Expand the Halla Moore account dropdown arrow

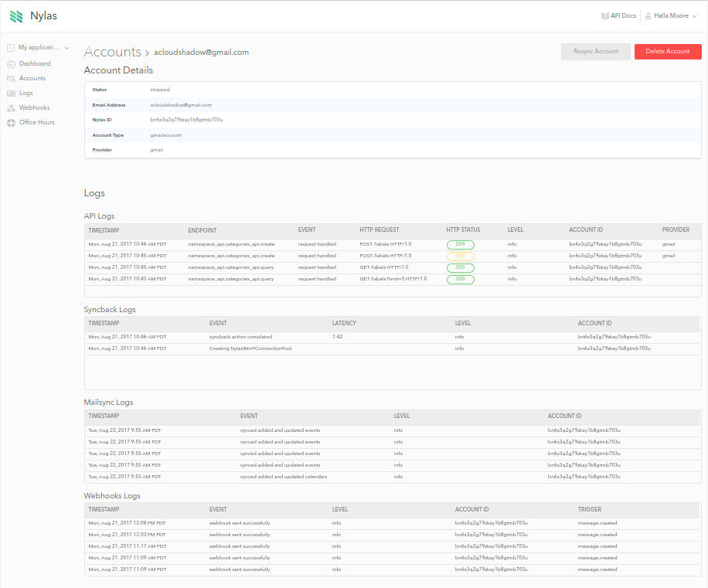694,16
